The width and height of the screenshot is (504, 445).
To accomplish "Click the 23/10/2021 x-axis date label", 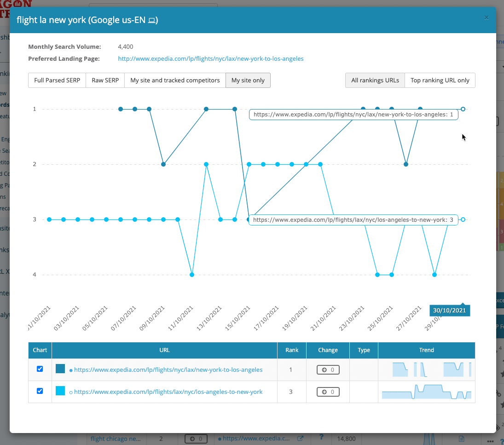I will (352, 318).
